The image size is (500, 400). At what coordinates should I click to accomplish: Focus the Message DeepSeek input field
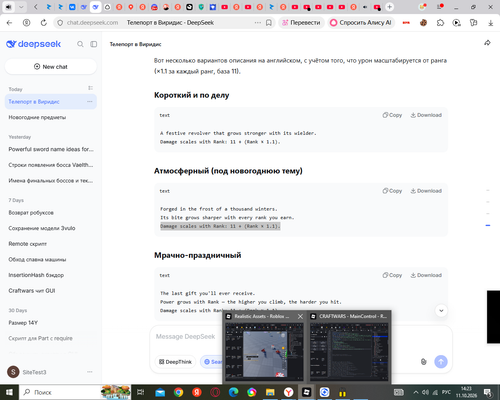[x=185, y=337]
